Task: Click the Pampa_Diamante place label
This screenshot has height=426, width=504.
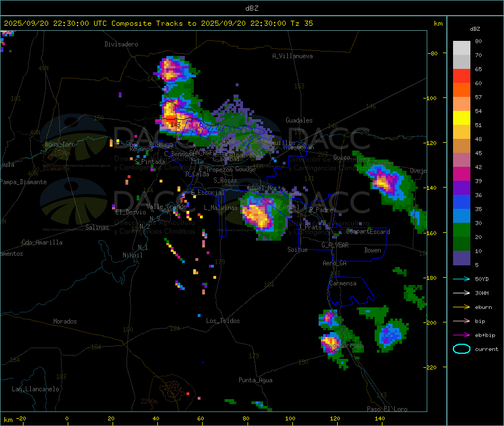Action: coord(24,182)
